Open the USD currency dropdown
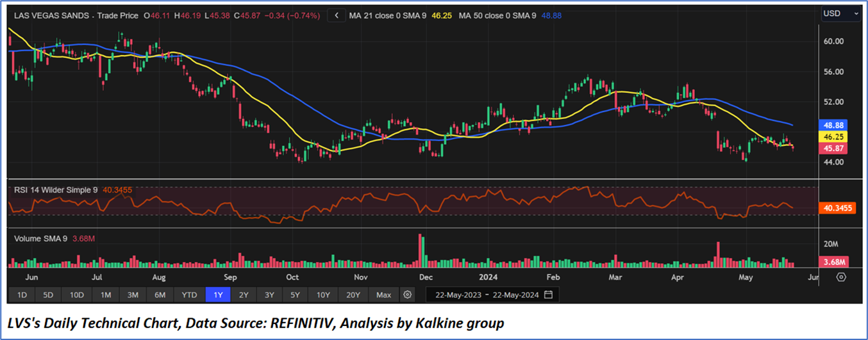Screen dimensions: 868x340 coord(841,13)
